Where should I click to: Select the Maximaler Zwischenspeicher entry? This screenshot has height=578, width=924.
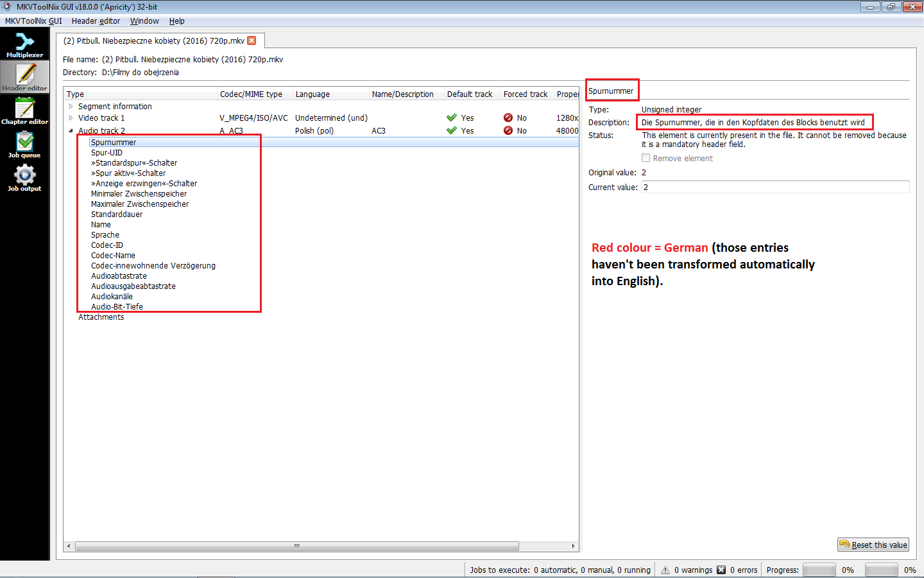tap(140, 204)
